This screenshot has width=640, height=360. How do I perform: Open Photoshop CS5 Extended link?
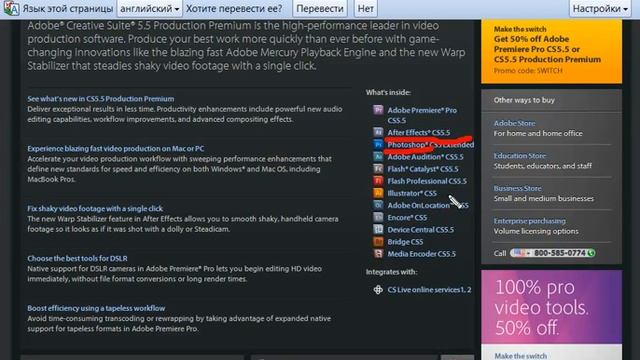pyautogui.click(x=431, y=145)
